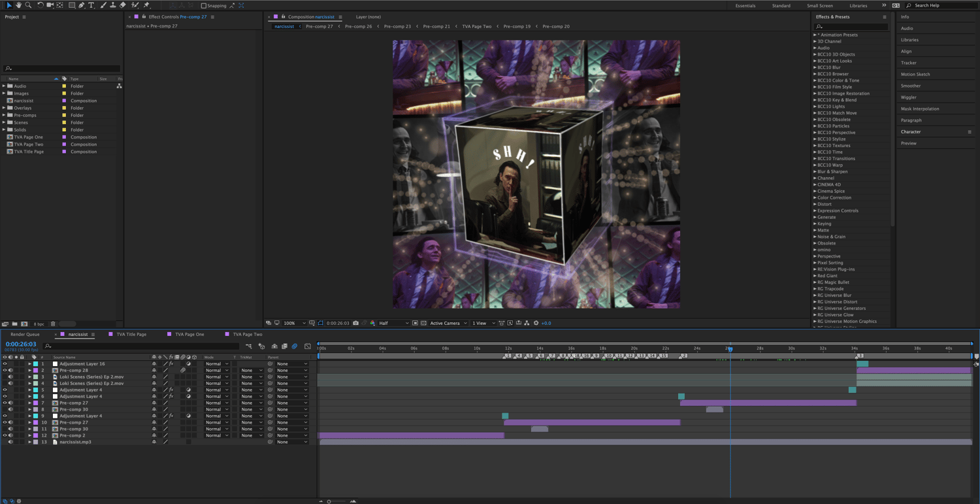Screen dimensions: 980x504
Task: Click the purple label swatch of layer 2
Action: pos(35,370)
